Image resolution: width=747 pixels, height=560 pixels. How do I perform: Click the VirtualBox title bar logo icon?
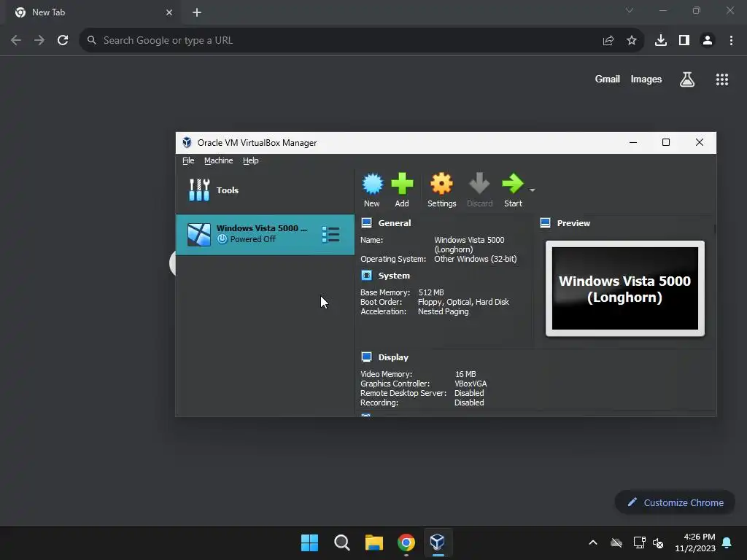click(x=187, y=142)
